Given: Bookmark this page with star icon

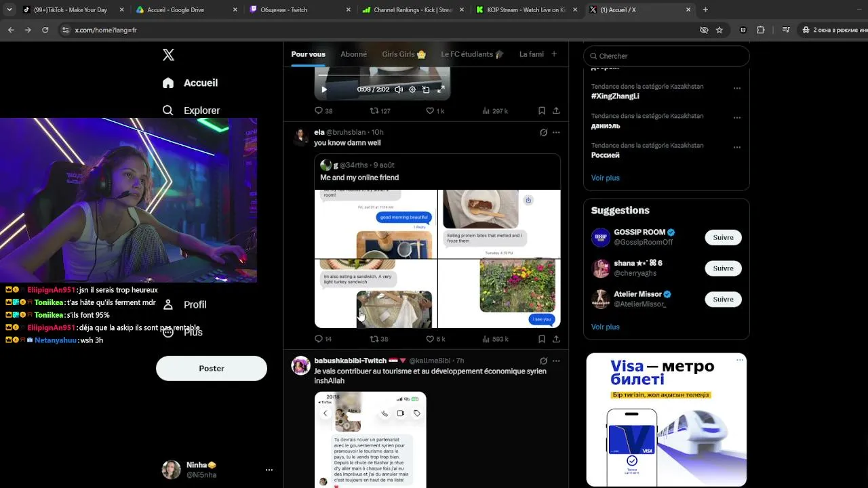Looking at the screenshot, I should coord(719,30).
